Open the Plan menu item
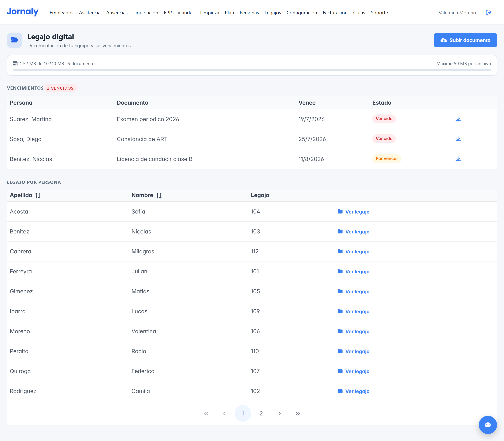This screenshot has height=441, width=504. point(229,13)
